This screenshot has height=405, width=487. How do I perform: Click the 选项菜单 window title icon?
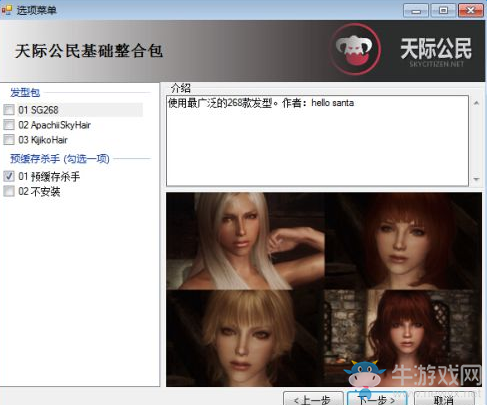(x=7, y=10)
